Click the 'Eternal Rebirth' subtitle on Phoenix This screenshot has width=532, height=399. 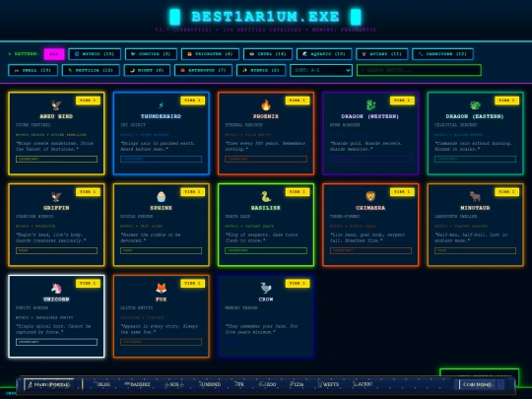[244, 125]
